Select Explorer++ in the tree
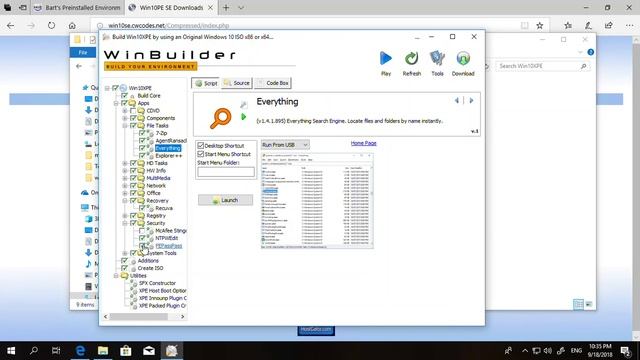 169,156
